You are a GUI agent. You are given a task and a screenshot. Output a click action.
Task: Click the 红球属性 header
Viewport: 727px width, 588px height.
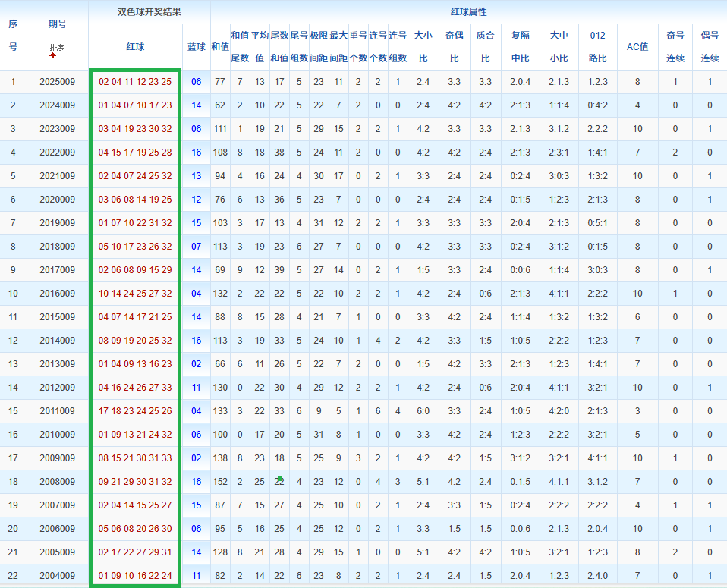pos(468,12)
